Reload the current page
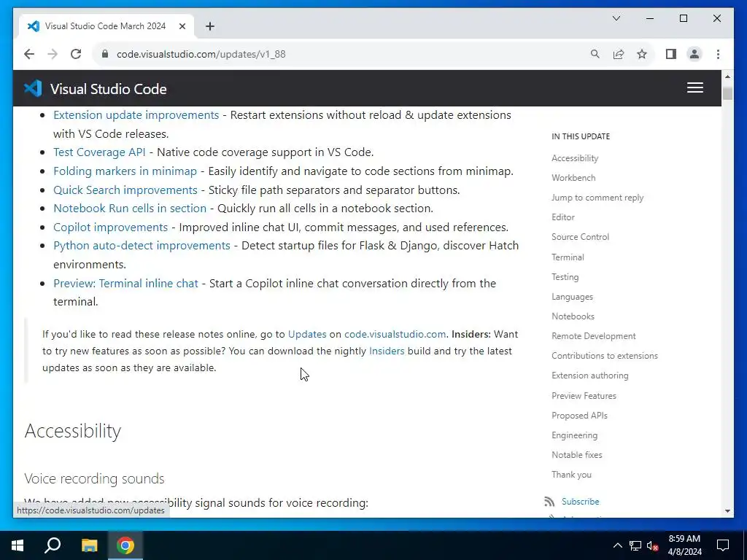Screen dimensions: 747x560 (76, 54)
